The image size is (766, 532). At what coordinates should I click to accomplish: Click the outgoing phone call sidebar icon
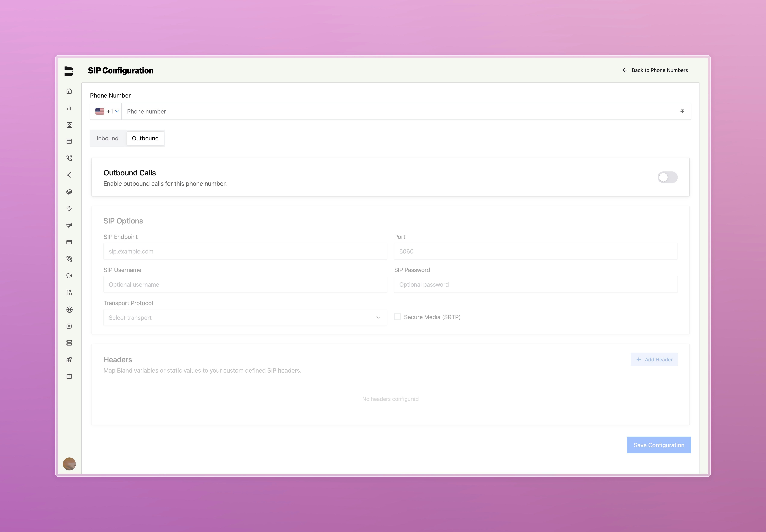pos(69,158)
